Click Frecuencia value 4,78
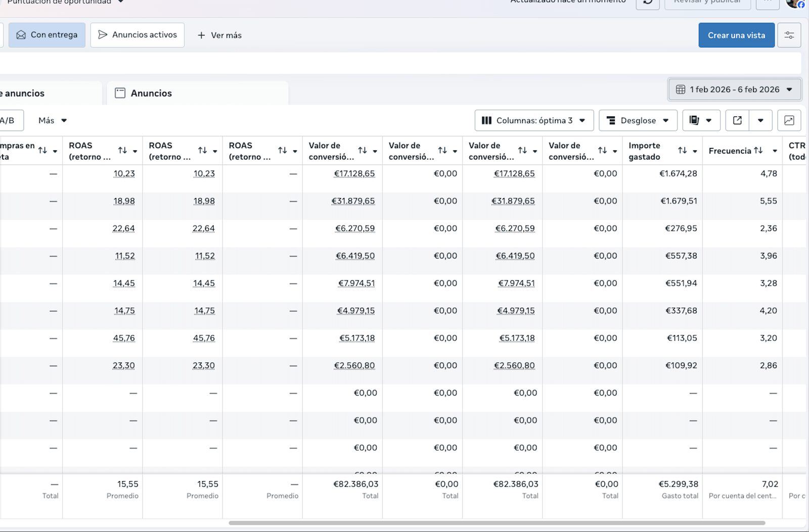This screenshot has height=532, width=809. click(x=769, y=173)
